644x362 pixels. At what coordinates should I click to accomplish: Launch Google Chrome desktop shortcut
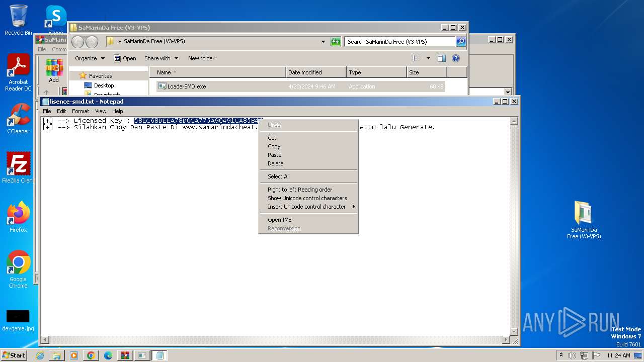coord(18,269)
